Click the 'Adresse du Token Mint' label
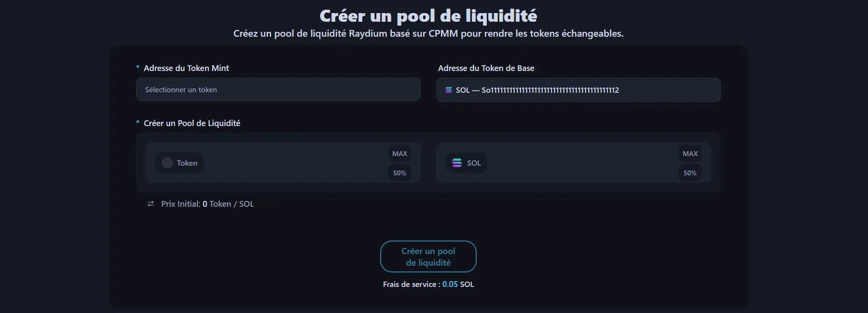The image size is (868, 313). [x=186, y=68]
